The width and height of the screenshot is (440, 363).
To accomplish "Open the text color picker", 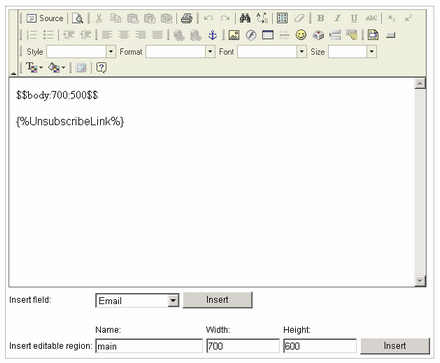I will pos(34,68).
